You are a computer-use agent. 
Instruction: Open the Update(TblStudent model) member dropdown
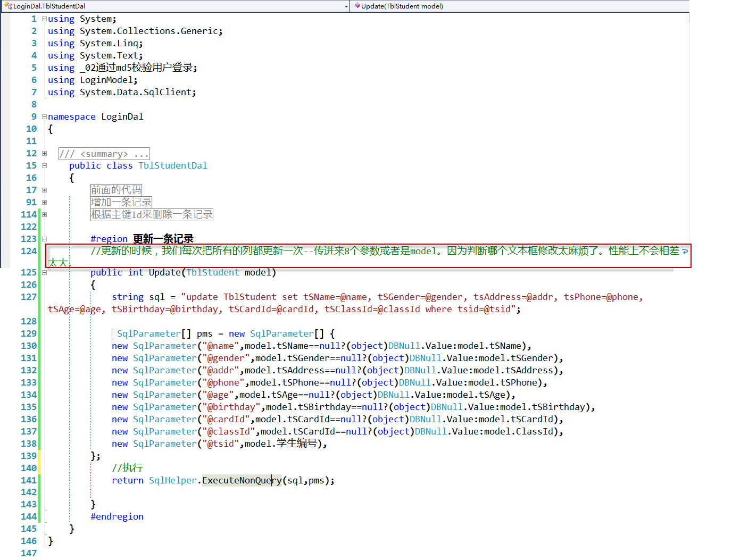click(x=519, y=6)
